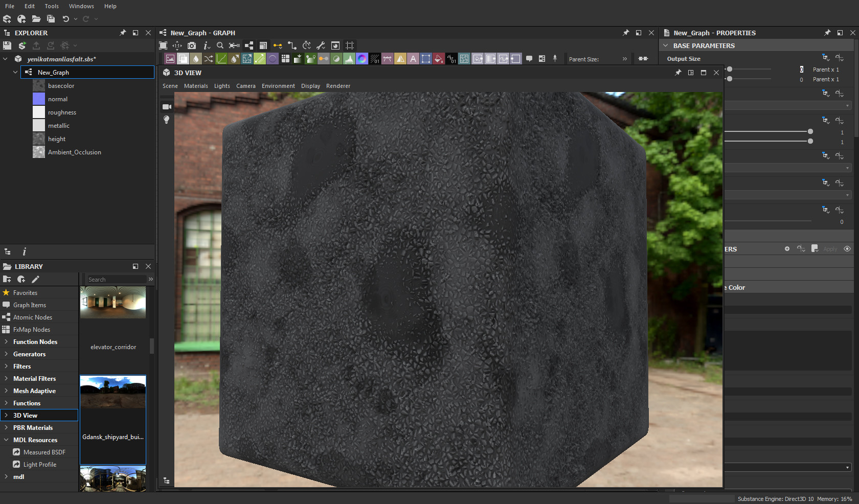Add a Text node from the node toolbar

413,59
